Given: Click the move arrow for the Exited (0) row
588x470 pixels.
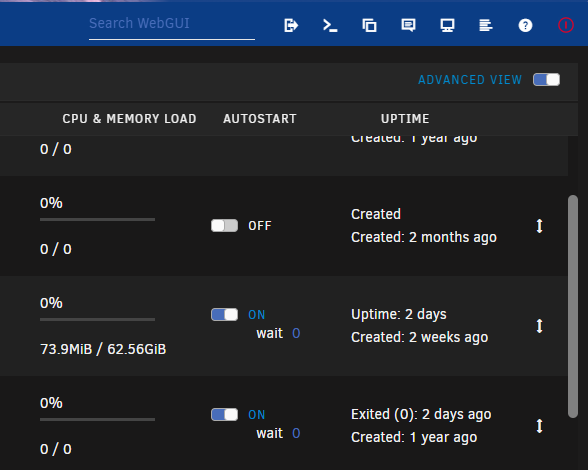Looking at the screenshot, I should [539, 426].
